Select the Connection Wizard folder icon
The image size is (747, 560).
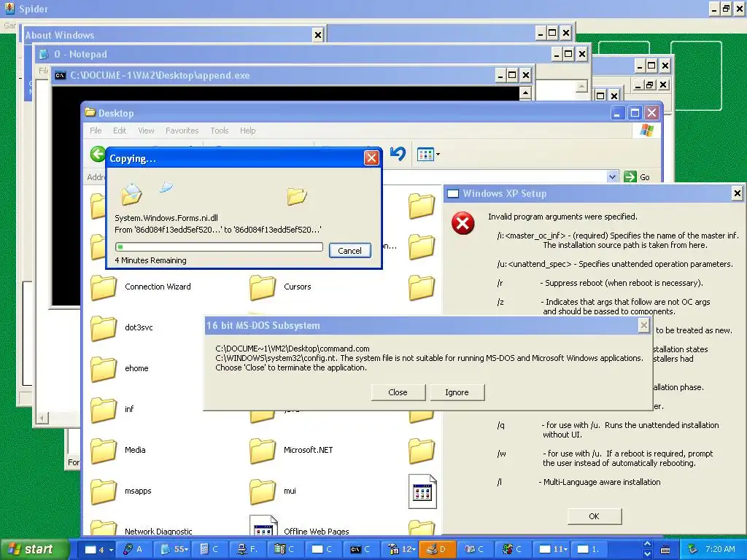104,287
